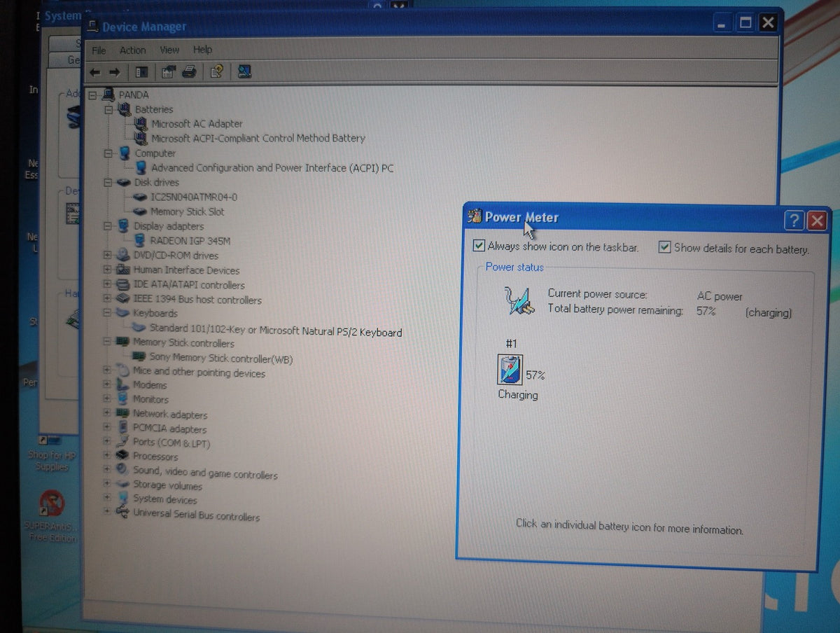Select the Monitors category label
Viewport: 840px width, 633px height.
(x=150, y=399)
